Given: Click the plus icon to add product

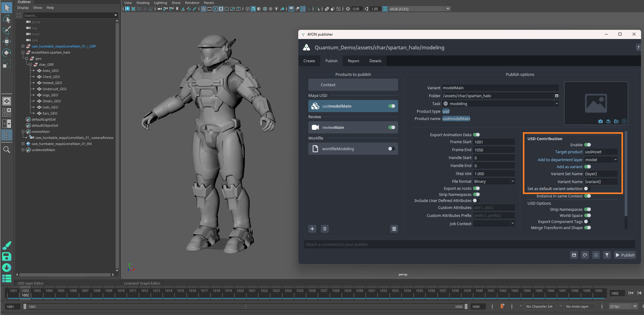Looking at the screenshot, I should [312, 229].
